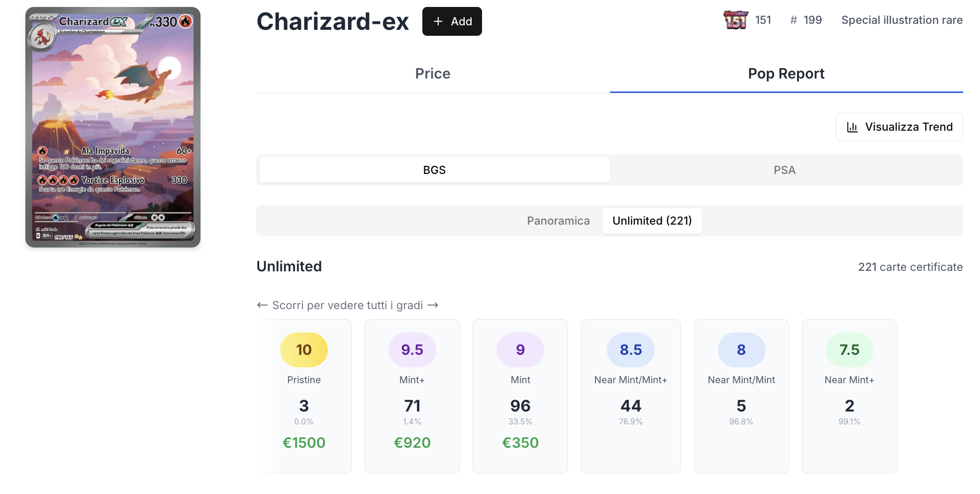Click the Special illustration rare label
This screenshot has width=980, height=494.
tap(901, 20)
